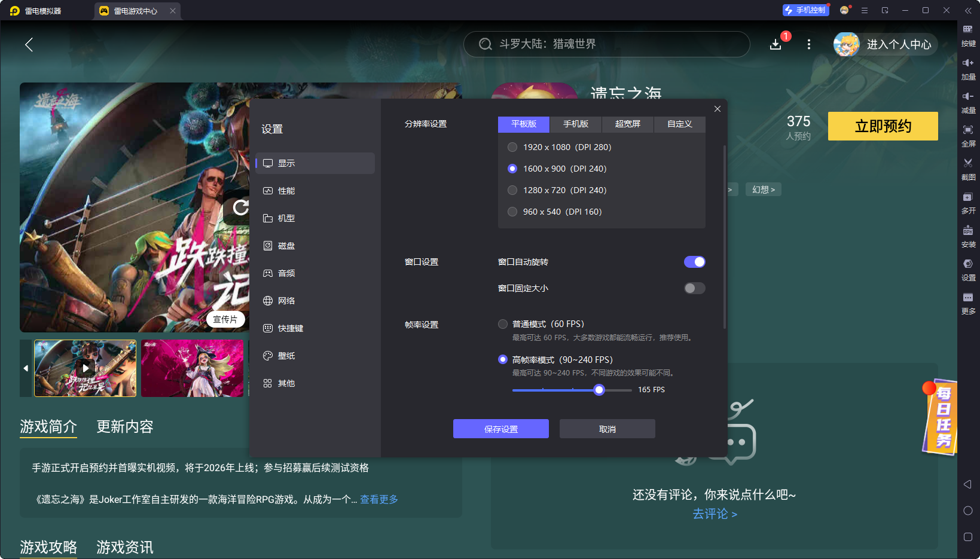Close the settings dialog with X
The height and width of the screenshot is (559, 980).
click(x=718, y=109)
